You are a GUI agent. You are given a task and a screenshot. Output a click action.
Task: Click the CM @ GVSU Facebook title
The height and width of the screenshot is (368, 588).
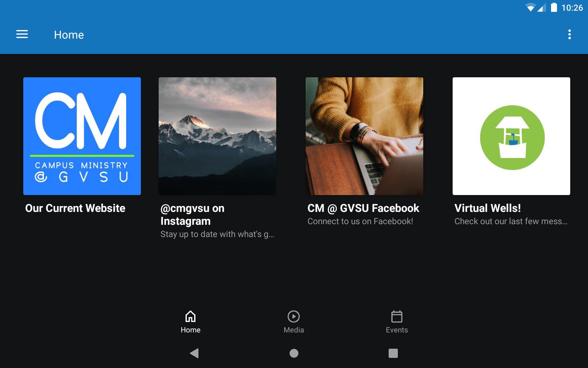[x=363, y=208]
